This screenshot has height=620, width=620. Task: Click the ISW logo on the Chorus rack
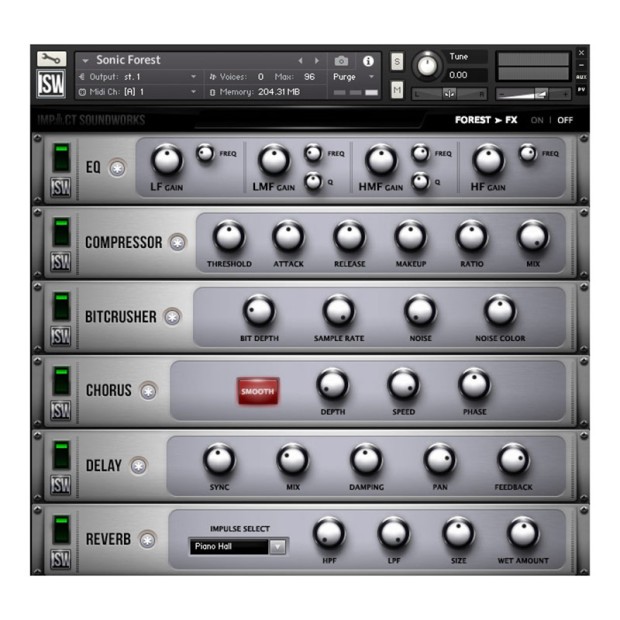click(x=60, y=410)
